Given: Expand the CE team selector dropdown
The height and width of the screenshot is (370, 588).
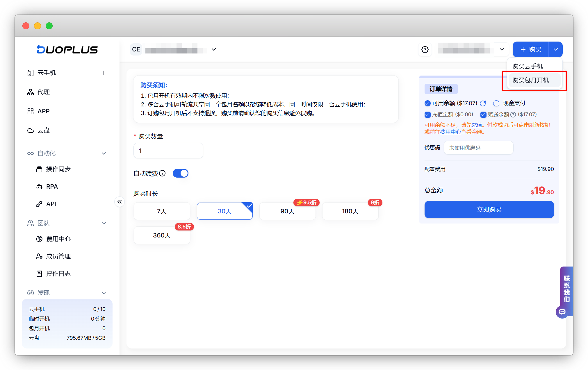Looking at the screenshot, I should click(214, 50).
